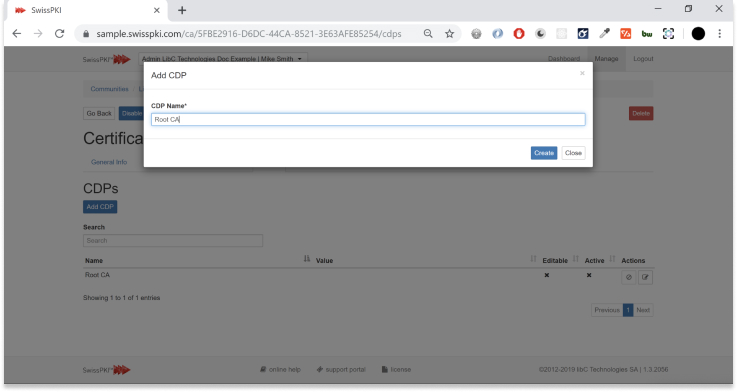Reload the page with browser refresh icon
737x392 pixels.
59,34
